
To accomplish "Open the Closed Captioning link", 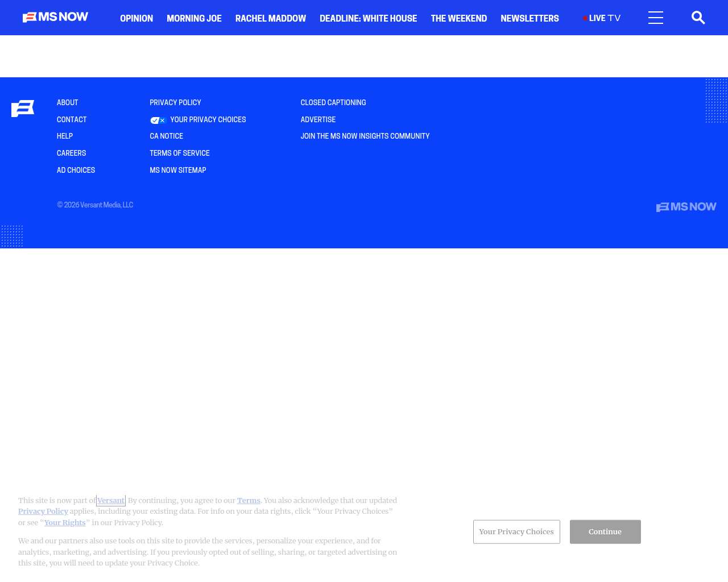I will [x=333, y=103].
